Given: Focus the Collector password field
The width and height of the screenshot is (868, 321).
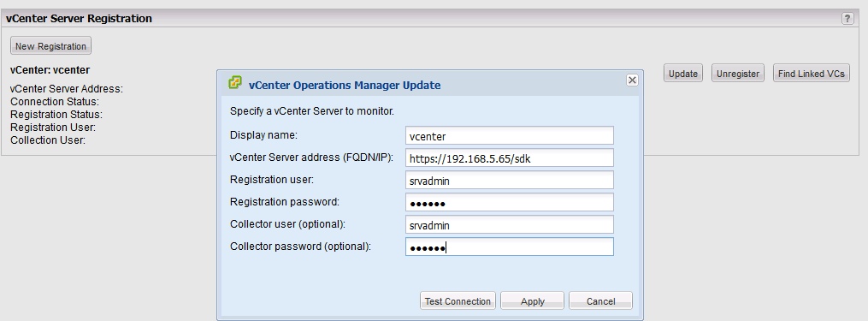Looking at the screenshot, I should 510,247.
